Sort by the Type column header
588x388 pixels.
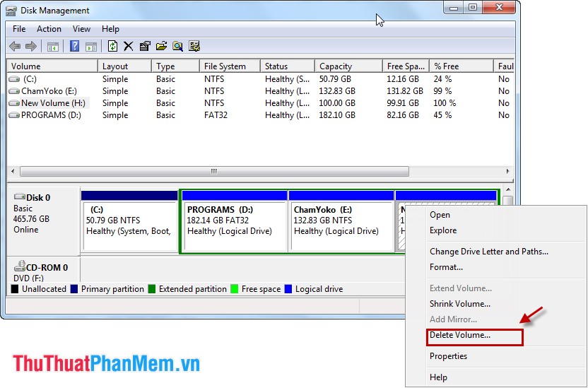[175, 66]
